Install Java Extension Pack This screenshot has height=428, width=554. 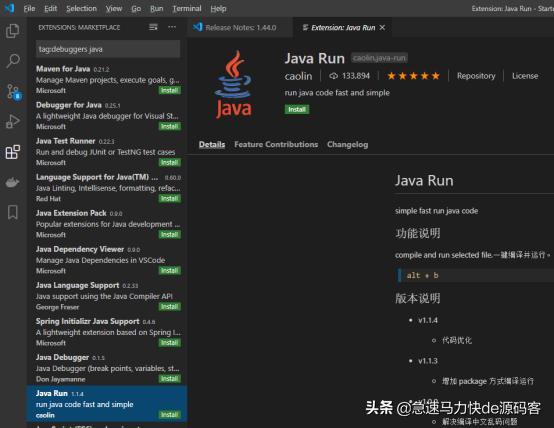click(x=170, y=235)
